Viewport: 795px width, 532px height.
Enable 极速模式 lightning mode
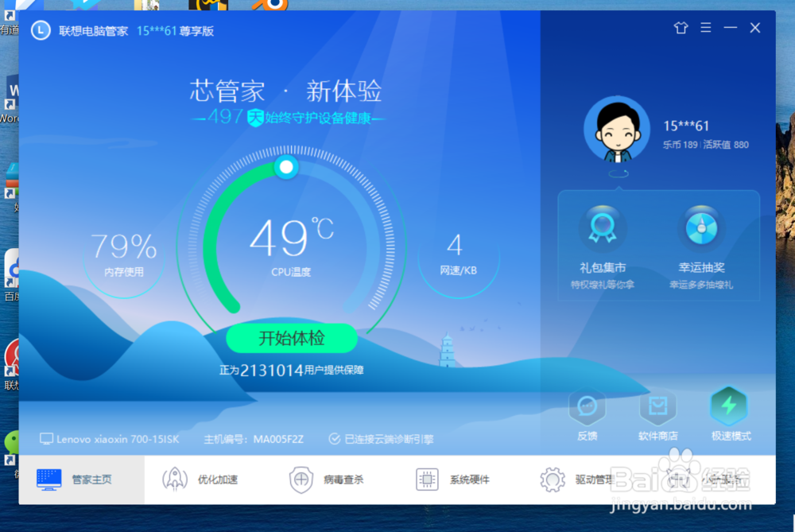730,414
